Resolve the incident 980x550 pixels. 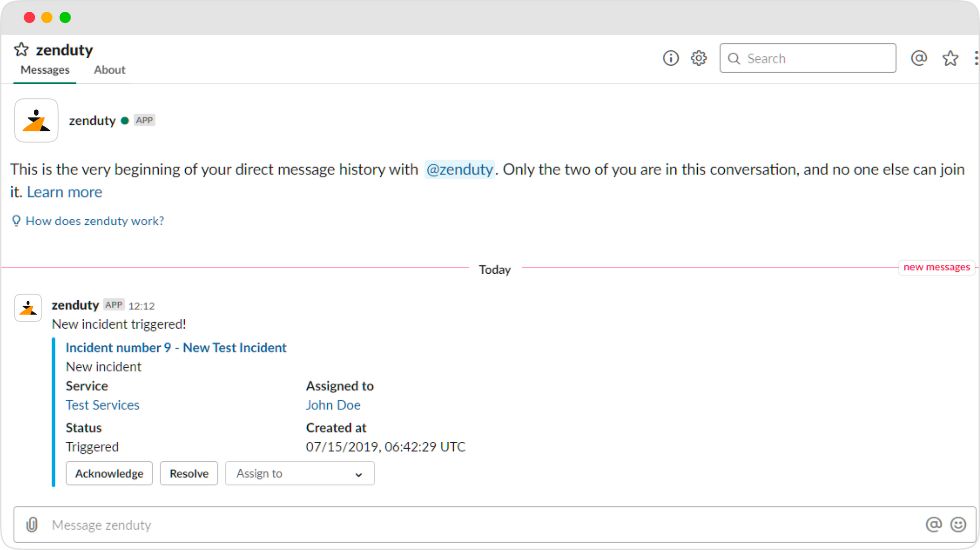[189, 474]
